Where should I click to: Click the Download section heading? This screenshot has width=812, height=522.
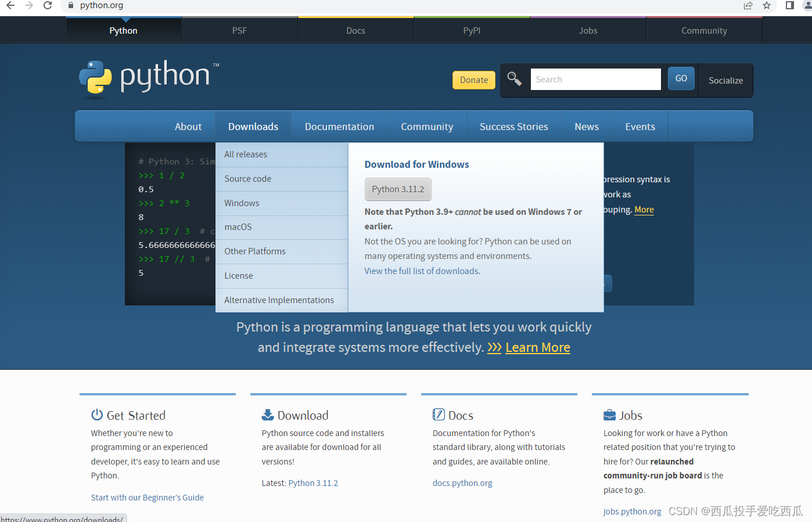(x=303, y=415)
